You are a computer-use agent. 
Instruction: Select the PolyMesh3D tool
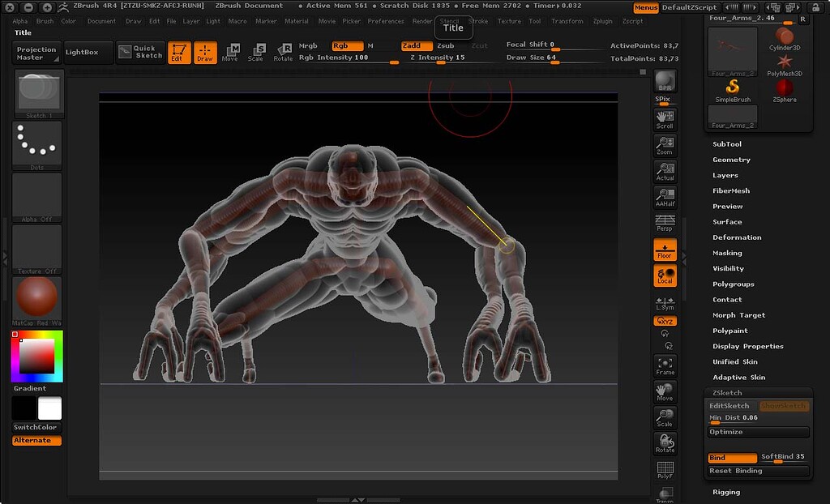click(784, 62)
